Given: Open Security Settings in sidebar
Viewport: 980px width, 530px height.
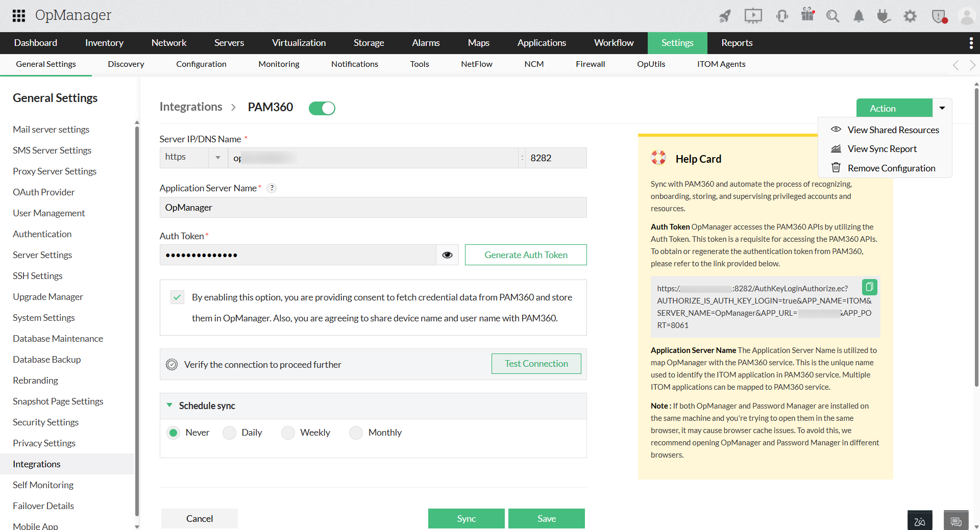Looking at the screenshot, I should [x=46, y=422].
